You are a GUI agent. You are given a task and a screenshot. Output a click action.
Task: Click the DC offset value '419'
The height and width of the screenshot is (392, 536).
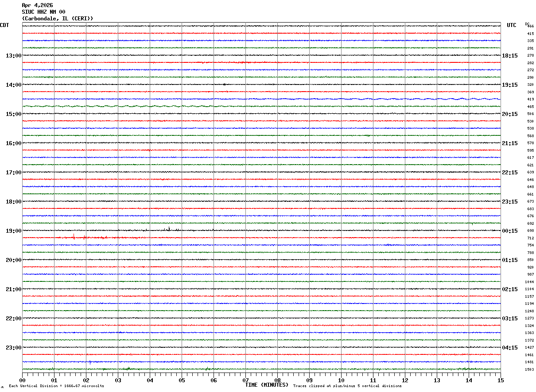530,100
